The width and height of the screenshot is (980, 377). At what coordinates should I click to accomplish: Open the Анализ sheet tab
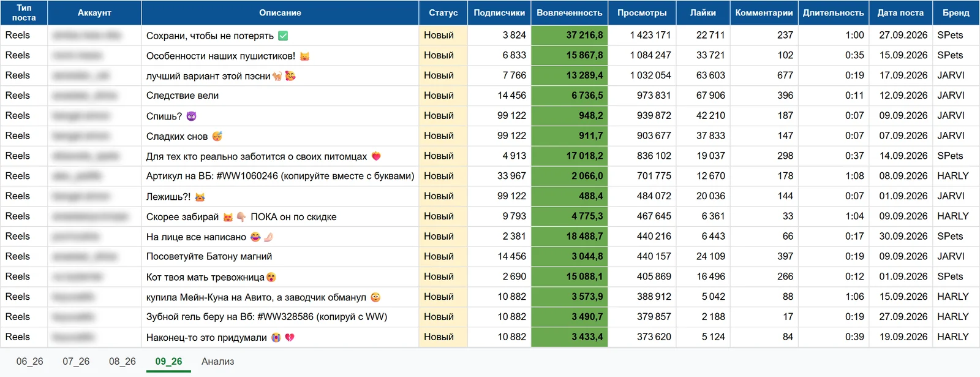coord(218,361)
